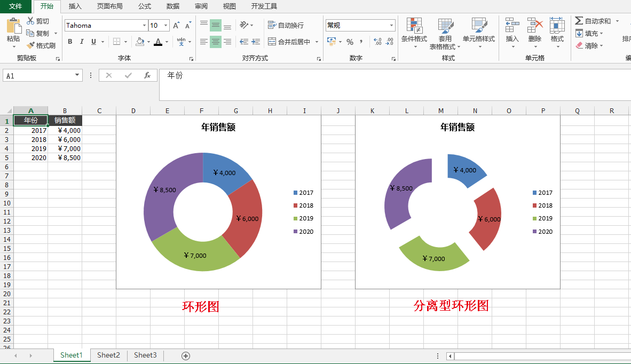The width and height of the screenshot is (631, 364).
Task: Click the Format cells icon
Action: (x=557, y=25)
